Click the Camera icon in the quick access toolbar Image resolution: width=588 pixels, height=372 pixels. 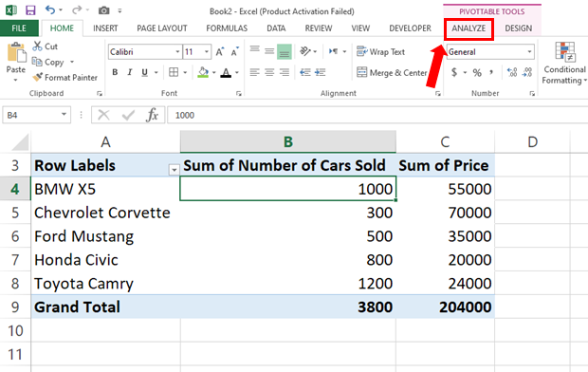[x=104, y=10]
